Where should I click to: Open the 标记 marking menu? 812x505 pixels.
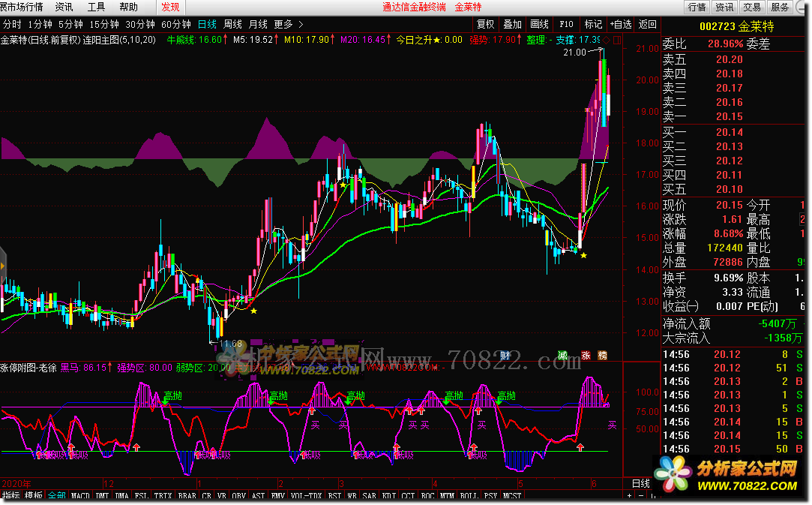coord(594,24)
